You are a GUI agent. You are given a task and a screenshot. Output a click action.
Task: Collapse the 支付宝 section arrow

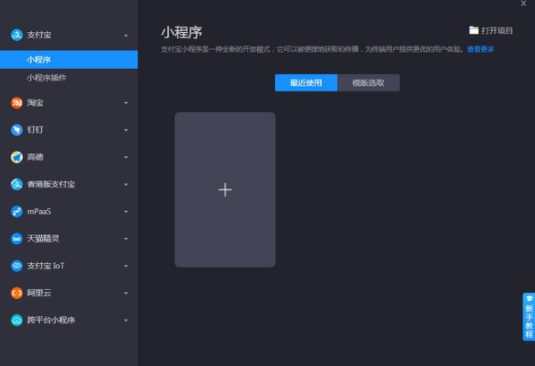[x=126, y=35]
